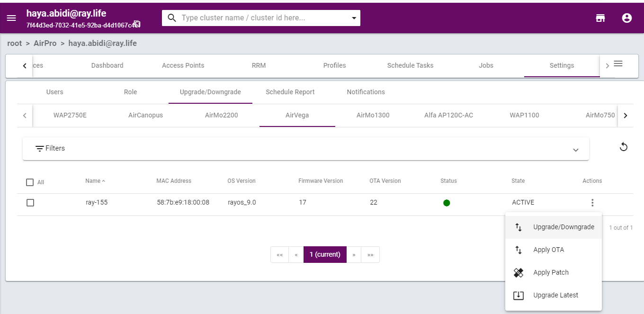644x314 pixels.
Task: Select the WAP1100 device tab
Action: click(x=525, y=115)
